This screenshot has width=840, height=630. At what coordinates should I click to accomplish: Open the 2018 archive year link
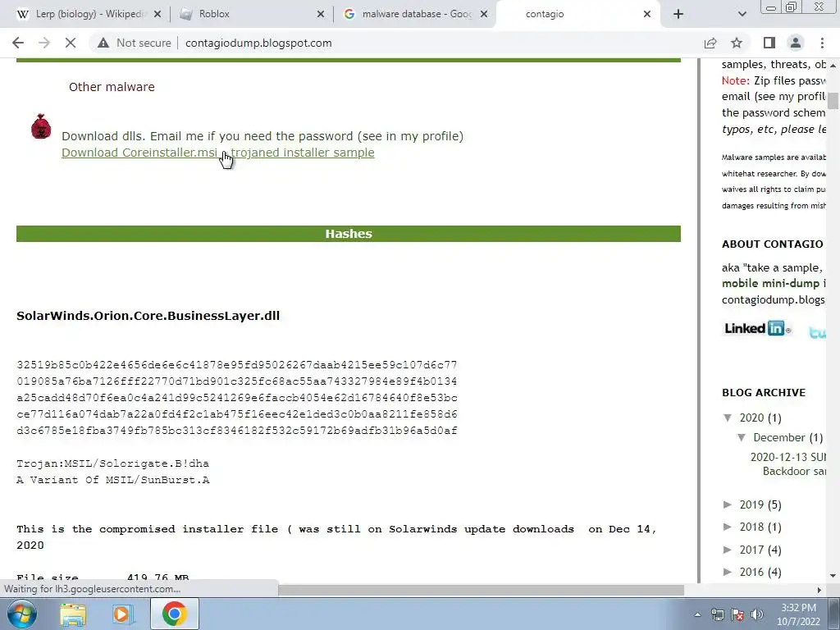pyautogui.click(x=751, y=527)
